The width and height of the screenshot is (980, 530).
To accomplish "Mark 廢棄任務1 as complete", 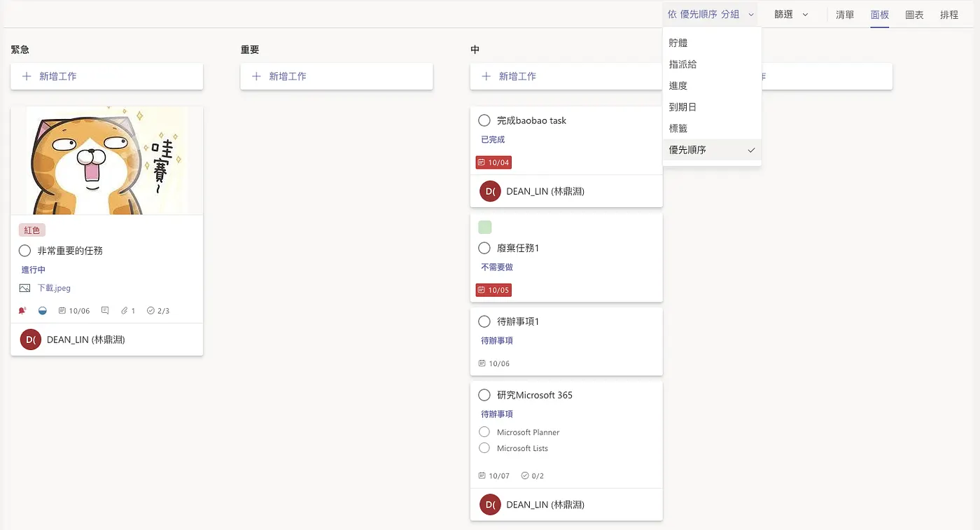I will point(484,248).
